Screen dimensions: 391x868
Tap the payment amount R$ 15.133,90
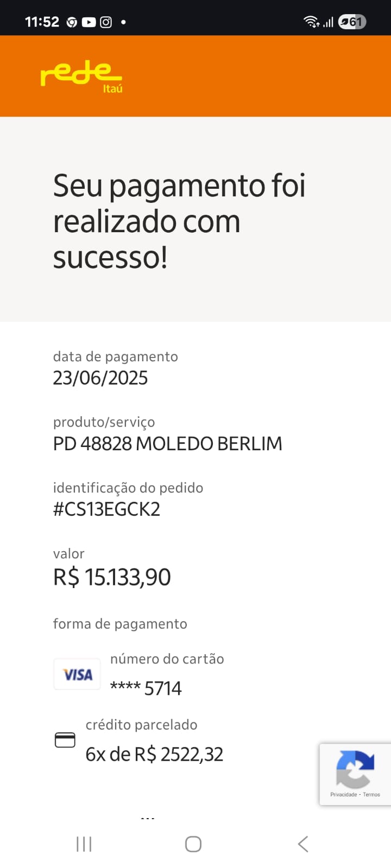pyautogui.click(x=112, y=577)
